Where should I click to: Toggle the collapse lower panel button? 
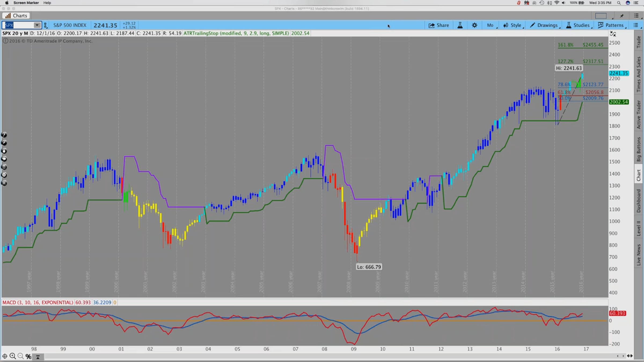[x=38, y=357]
